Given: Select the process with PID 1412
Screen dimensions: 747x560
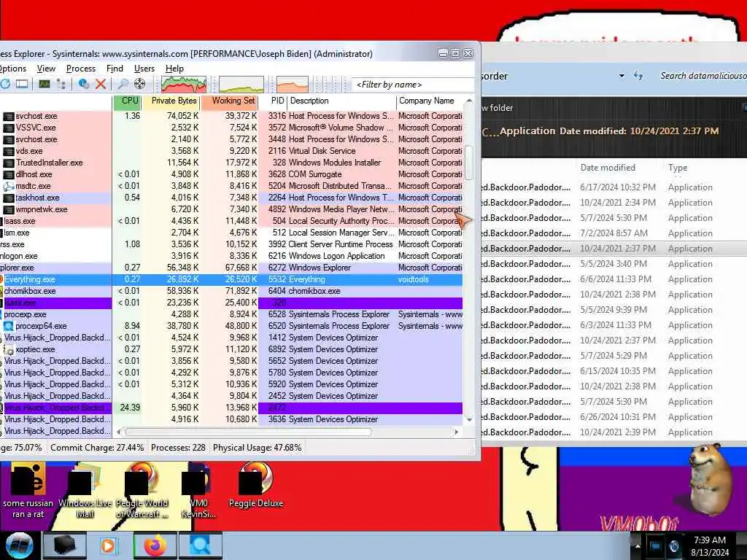Looking at the screenshot, I should pos(231,338).
